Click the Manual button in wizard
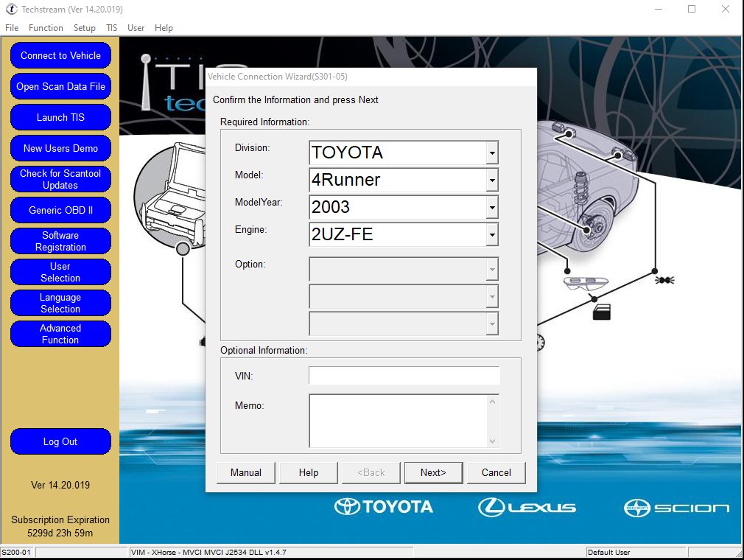This screenshot has height=560, width=744. click(246, 472)
